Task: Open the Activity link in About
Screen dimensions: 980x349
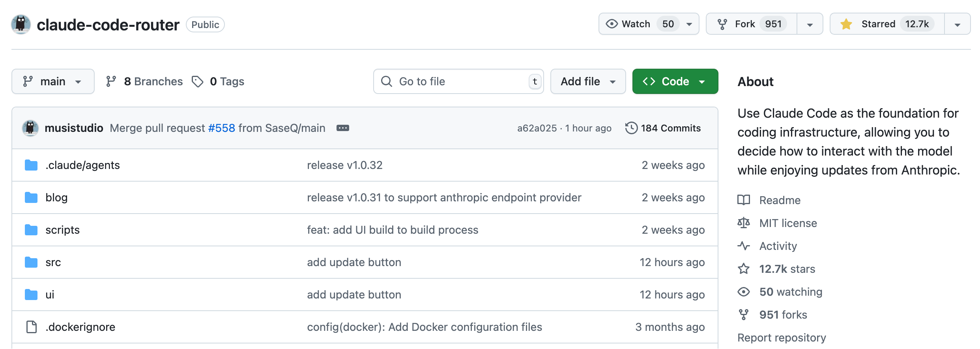Action: coord(778,246)
